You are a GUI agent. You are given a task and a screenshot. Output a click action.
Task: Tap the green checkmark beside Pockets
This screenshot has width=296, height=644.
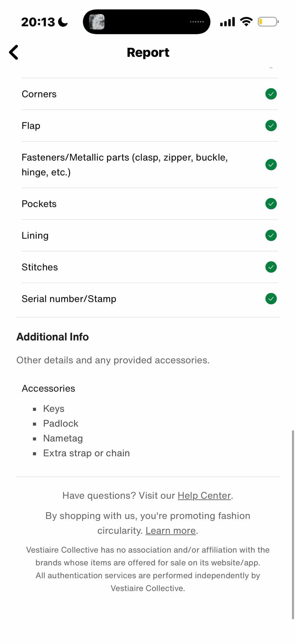click(x=271, y=204)
